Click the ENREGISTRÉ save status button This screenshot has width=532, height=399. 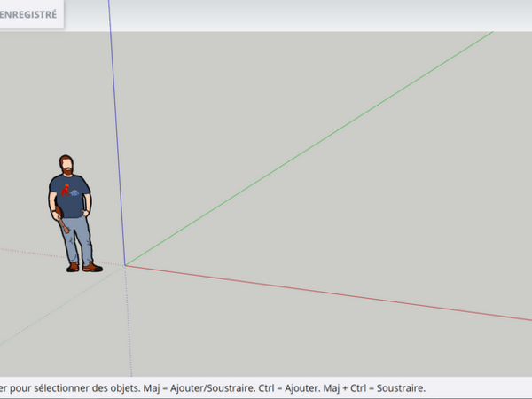(x=31, y=15)
